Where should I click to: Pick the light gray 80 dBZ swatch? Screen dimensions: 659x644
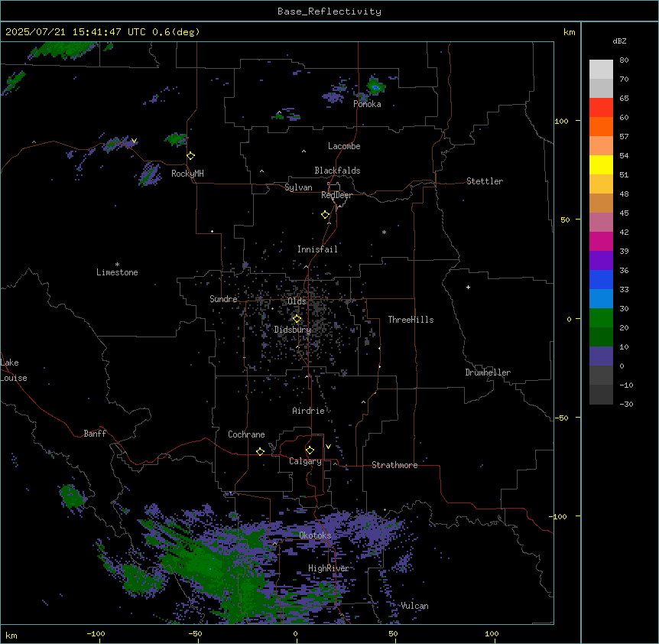pos(601,70)
